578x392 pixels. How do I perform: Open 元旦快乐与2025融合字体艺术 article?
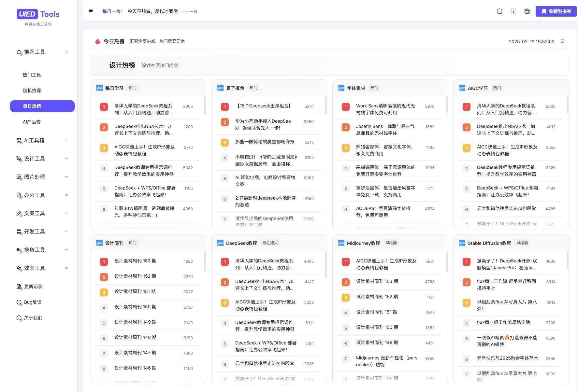point(507,358)
